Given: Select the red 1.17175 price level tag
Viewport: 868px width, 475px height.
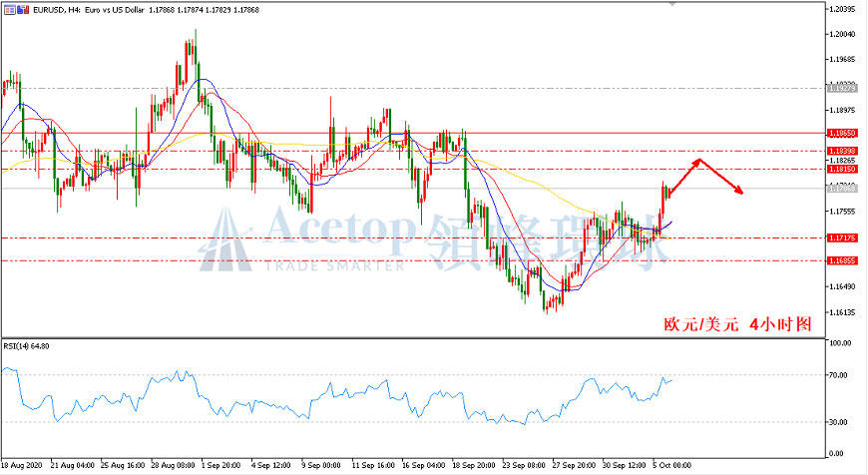Looking at the screenshot, I should 842,238.
